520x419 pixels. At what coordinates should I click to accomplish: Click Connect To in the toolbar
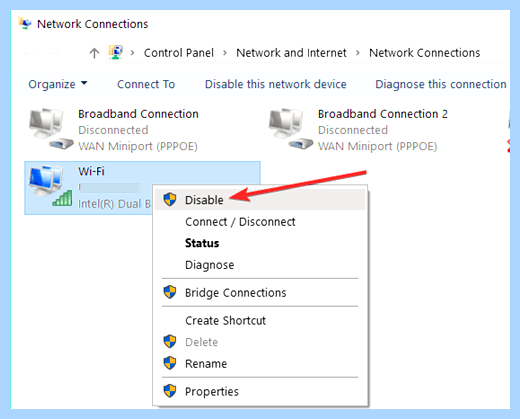coord(146,84)
